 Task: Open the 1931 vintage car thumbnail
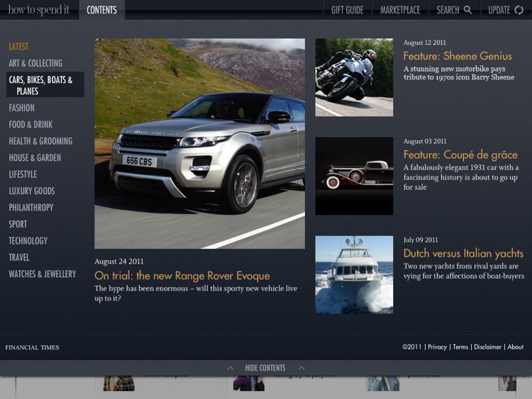tap(354, 176)
